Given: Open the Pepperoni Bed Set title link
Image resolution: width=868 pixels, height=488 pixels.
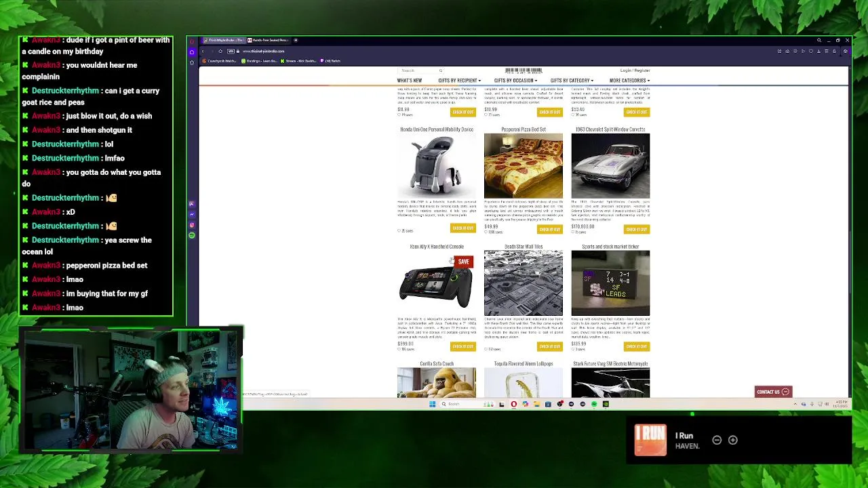Looking at the screenshot, I should click(x=524, y=129).
